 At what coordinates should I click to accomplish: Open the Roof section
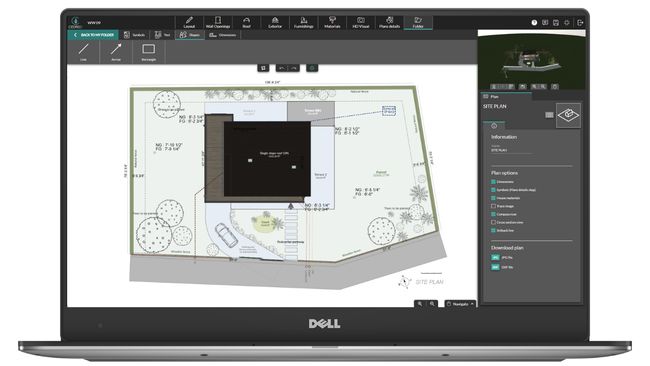point(246,22)
